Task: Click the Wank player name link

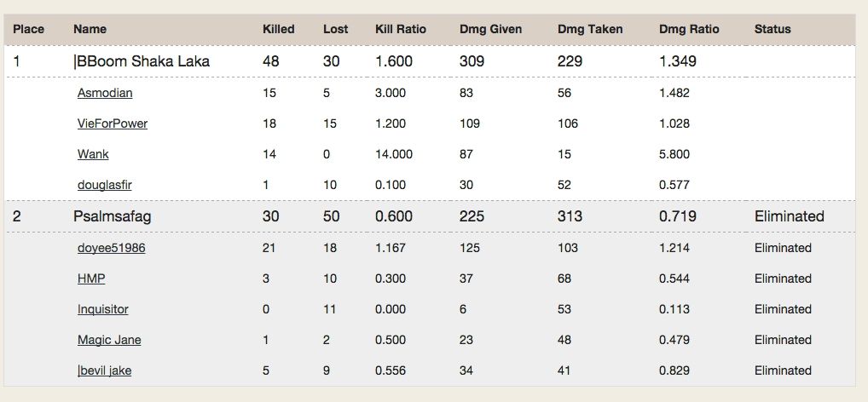Action: pos(93,154)
